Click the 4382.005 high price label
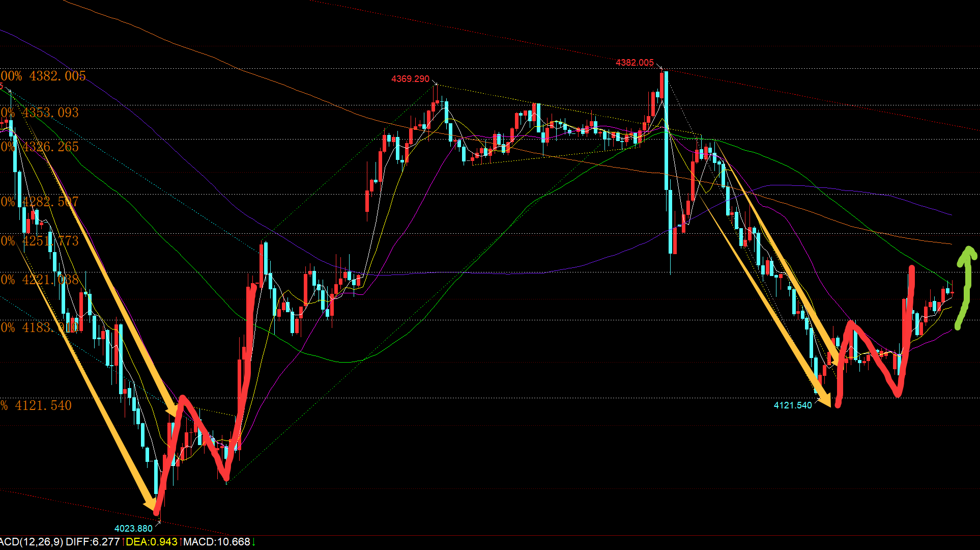This screenshot has width=980, height=550. click(635, 63)
